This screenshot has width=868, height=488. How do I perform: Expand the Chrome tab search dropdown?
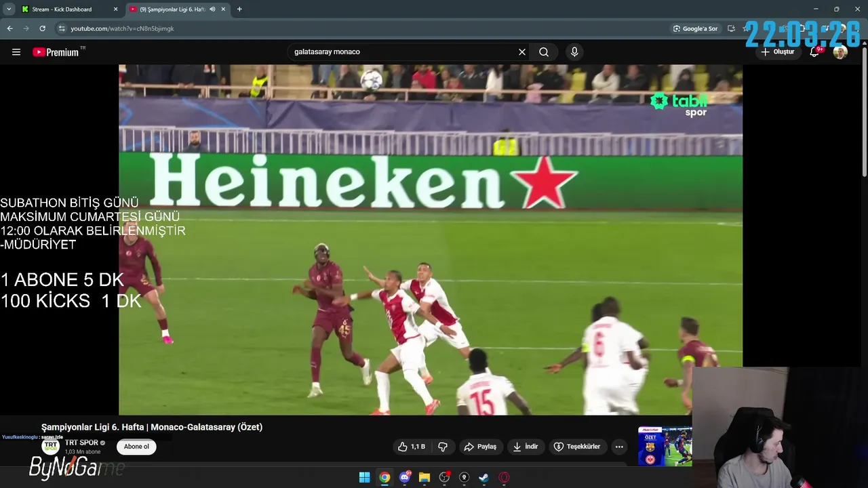9,9
